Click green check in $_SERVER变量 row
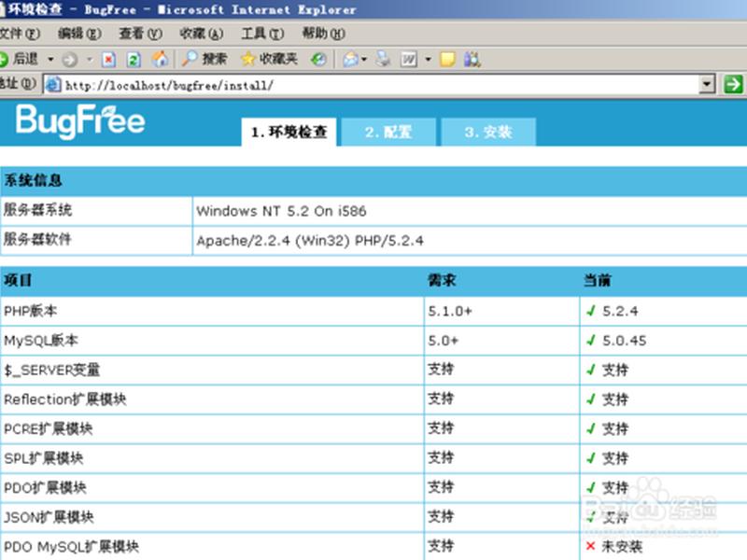 pyautogui.click(x=591, y=370)
